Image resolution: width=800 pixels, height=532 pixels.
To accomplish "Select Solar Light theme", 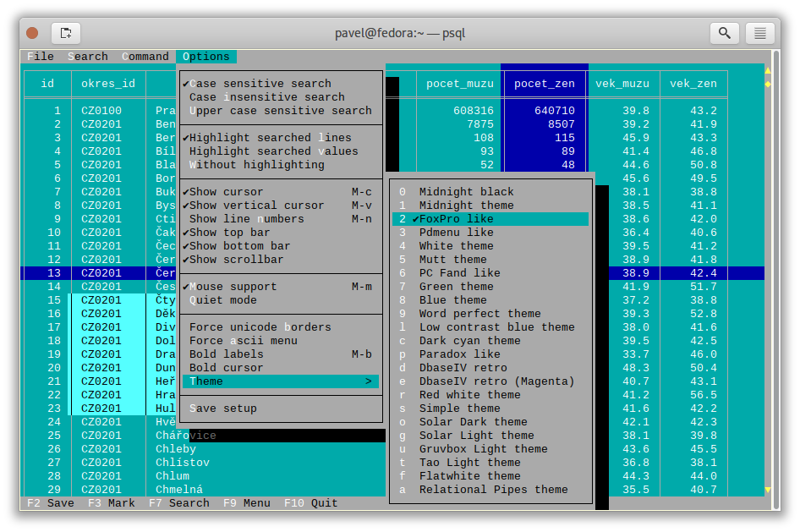I will 490,435.
